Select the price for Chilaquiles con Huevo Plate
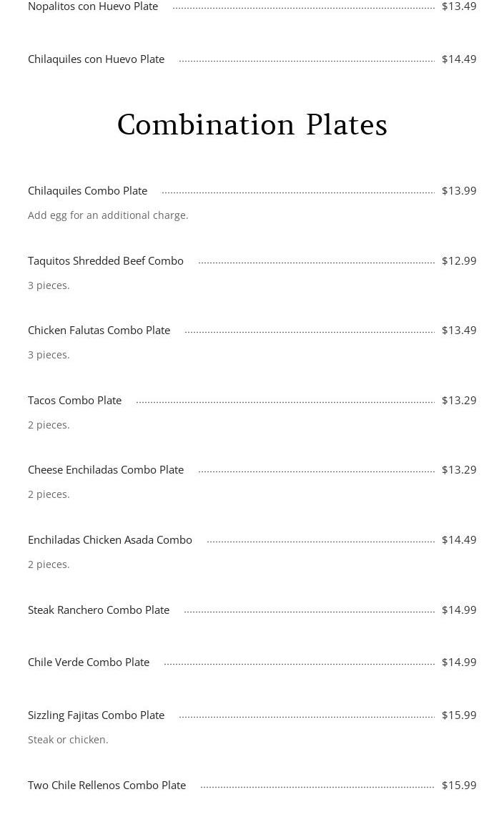Image resolution: width=504 pixels, height=817 pixels. [459, 59]
